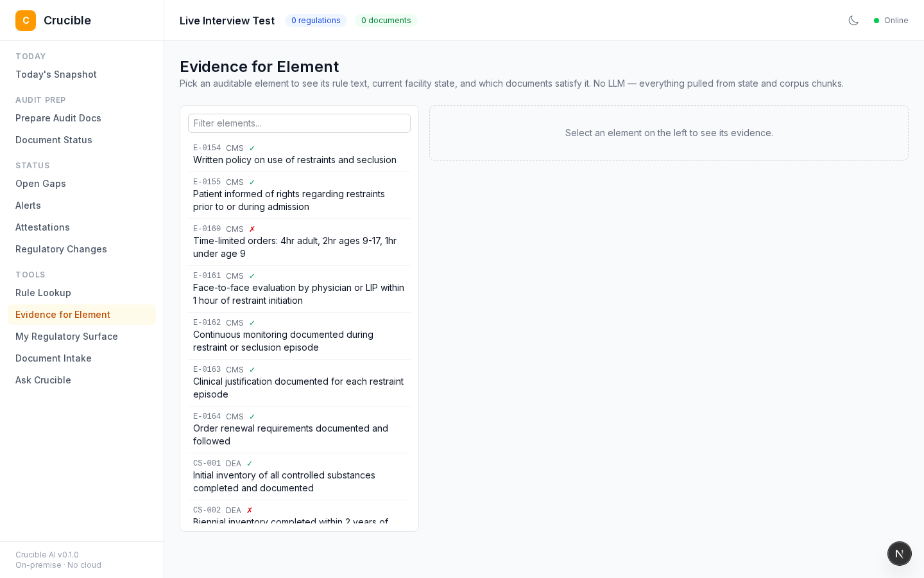This screenshot has height=578, width=924.
Task: Click the Crucible orange logo icon
Action: coord(26,21)
